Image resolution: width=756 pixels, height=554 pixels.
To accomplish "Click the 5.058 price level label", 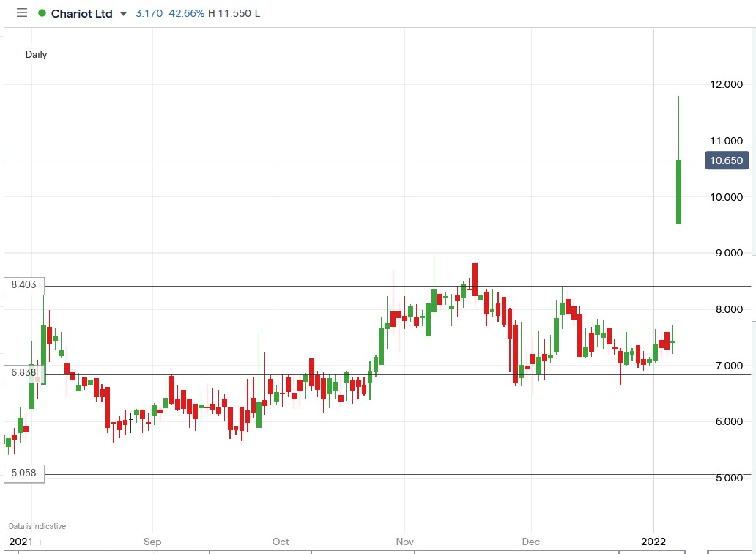I will pos(23,473).
